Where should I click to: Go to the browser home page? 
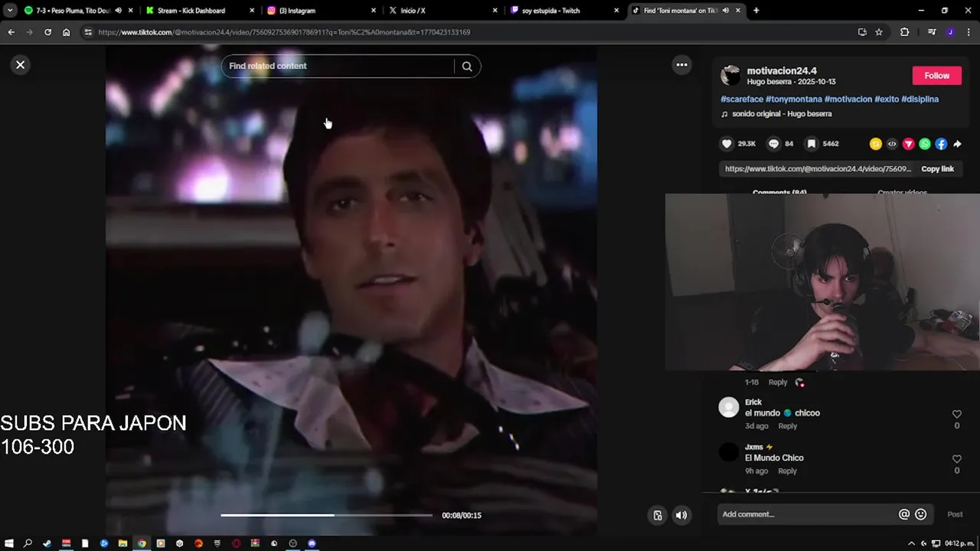point(66,32)
